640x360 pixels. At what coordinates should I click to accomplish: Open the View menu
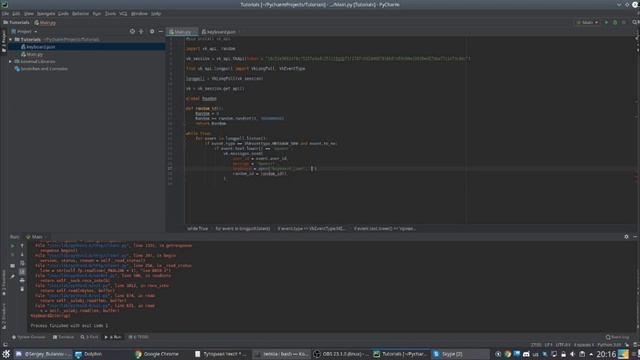pos(29,13)
